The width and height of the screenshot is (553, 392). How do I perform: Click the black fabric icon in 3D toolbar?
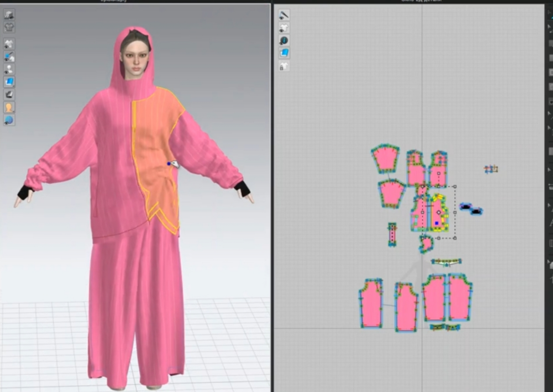pos(9,95)
